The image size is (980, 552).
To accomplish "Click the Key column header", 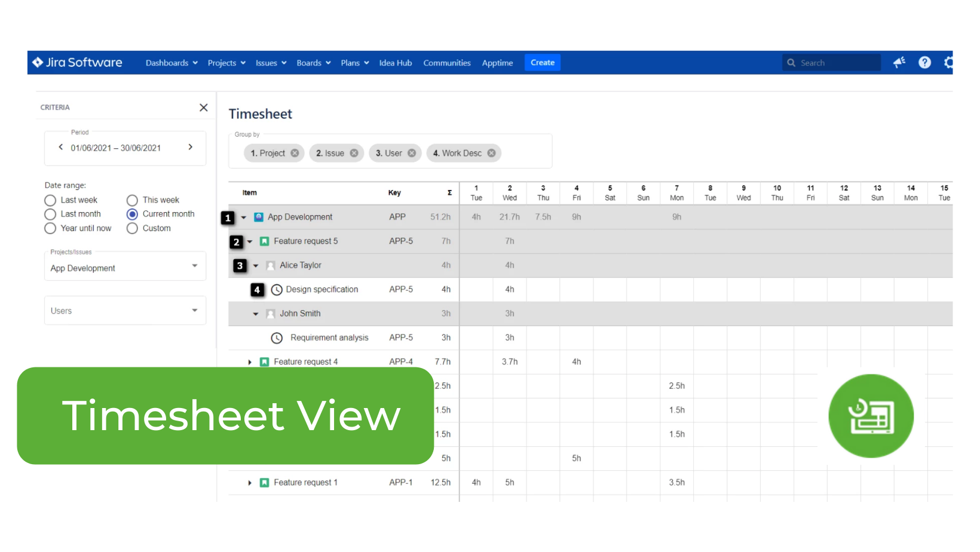I will (x=394, y=193).
